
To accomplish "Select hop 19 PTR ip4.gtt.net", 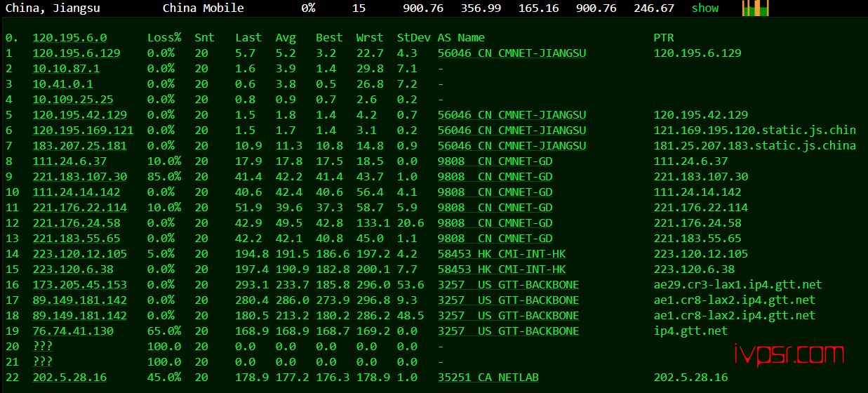I will pyautogui.click(x=690, y=331).
